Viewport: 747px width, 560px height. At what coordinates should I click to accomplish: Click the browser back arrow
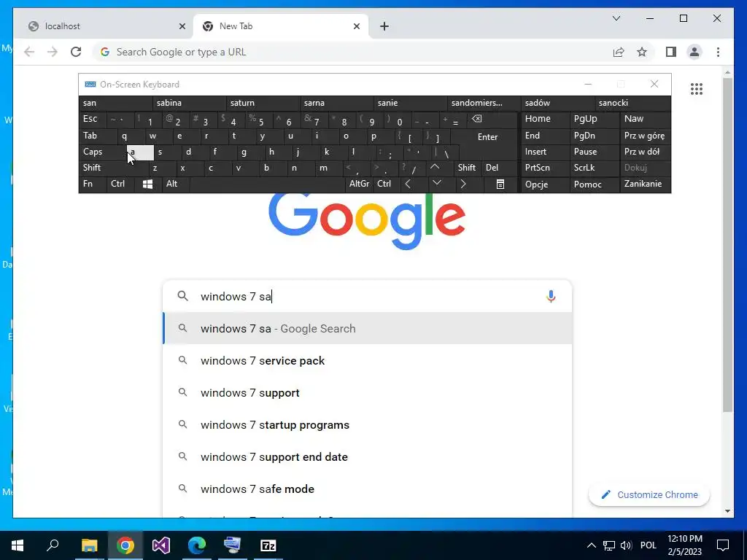click(29, 52)
